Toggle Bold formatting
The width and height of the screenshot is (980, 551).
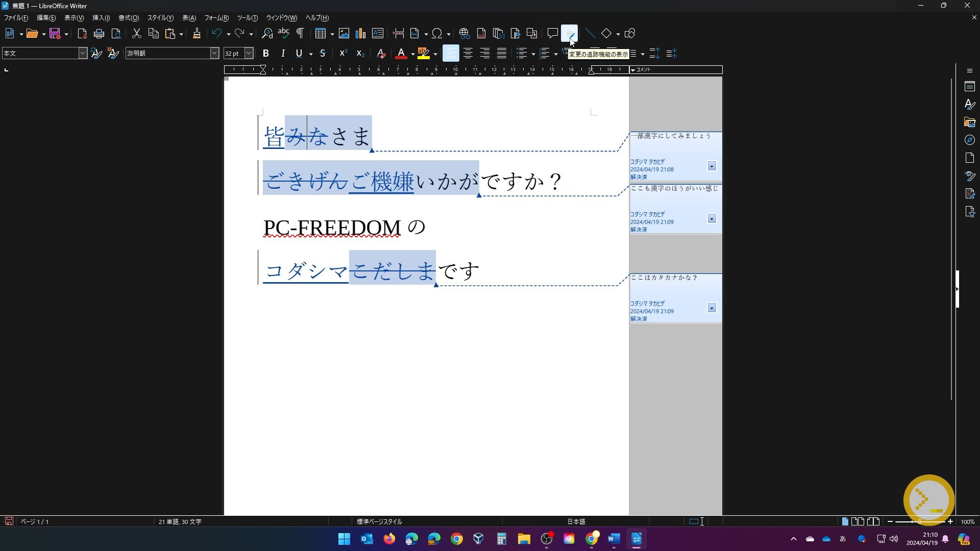[265, 54]
